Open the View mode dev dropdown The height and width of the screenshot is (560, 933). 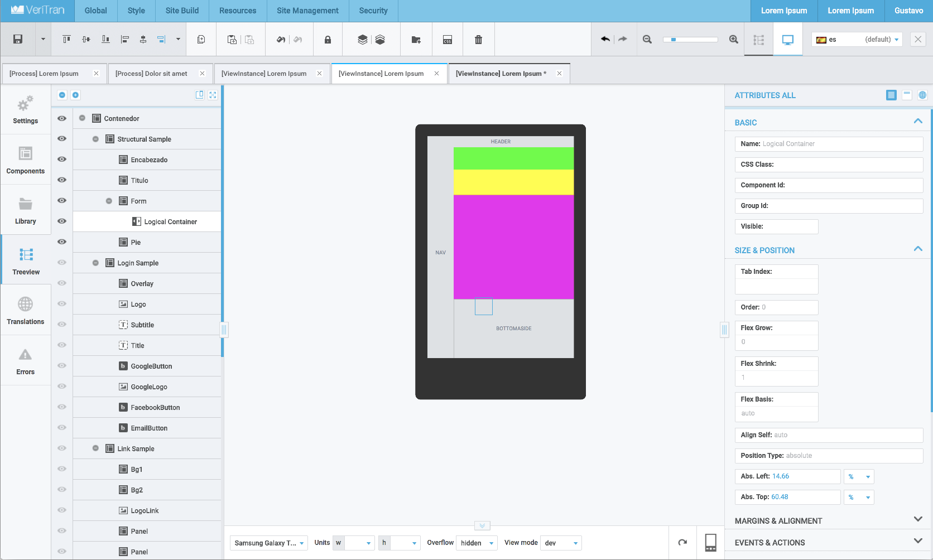click(561, 543)
